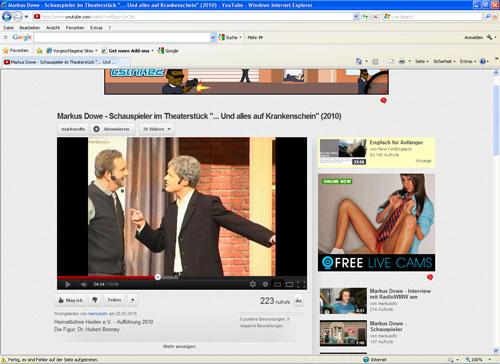The image size is (500, 364).
Task: Expand the Sicherheit toolbar dropdown
Action: 444,61
